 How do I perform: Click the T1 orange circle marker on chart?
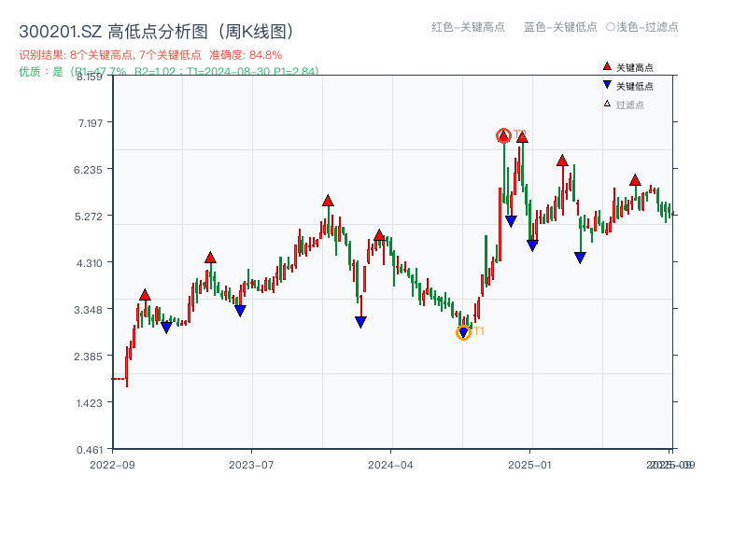click(x=464, y=332)
